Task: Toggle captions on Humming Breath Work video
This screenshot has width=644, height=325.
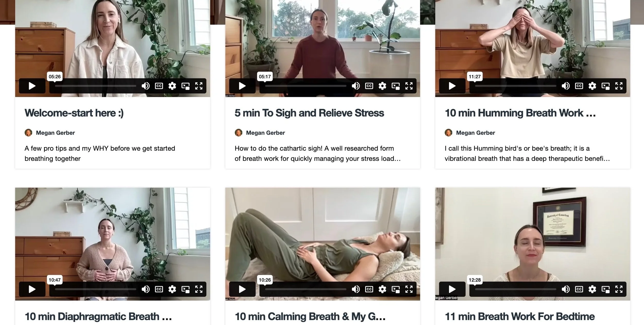Action: 579,86
